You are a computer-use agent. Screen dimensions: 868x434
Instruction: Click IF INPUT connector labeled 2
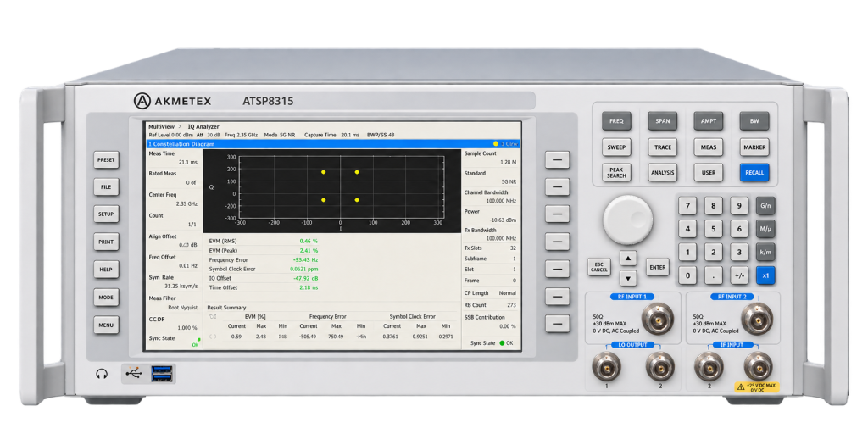pos(709,366)
